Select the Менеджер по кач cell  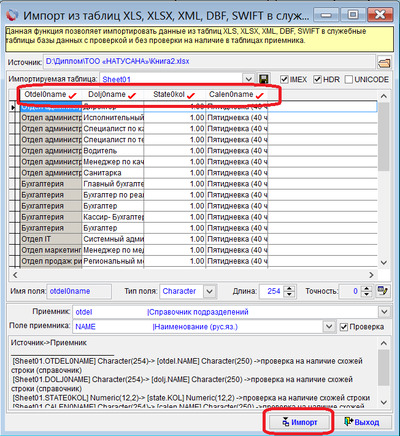[113, 162]
